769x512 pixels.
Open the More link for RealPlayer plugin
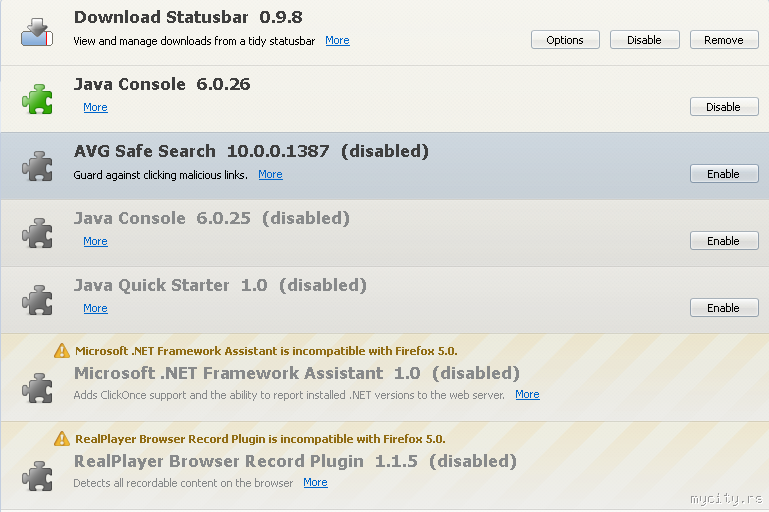(x=315, y=482)
